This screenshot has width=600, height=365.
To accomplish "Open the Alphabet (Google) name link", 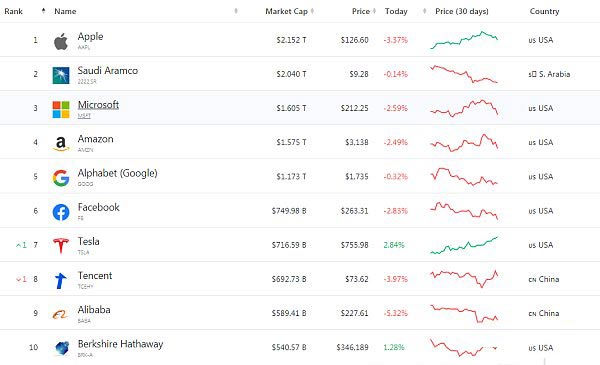I will coord(117,173).
